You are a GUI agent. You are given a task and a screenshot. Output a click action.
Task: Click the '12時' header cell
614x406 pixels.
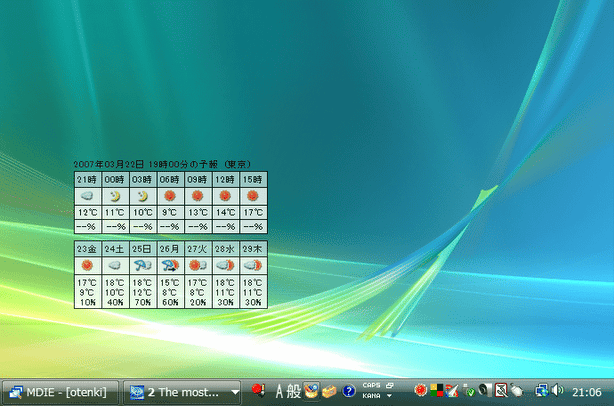(x=225, y=180)
